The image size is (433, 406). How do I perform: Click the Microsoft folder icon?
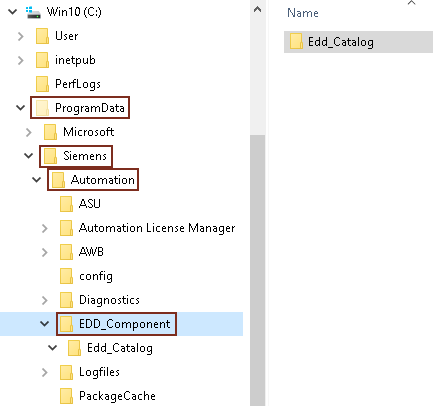tap(50, 132)
